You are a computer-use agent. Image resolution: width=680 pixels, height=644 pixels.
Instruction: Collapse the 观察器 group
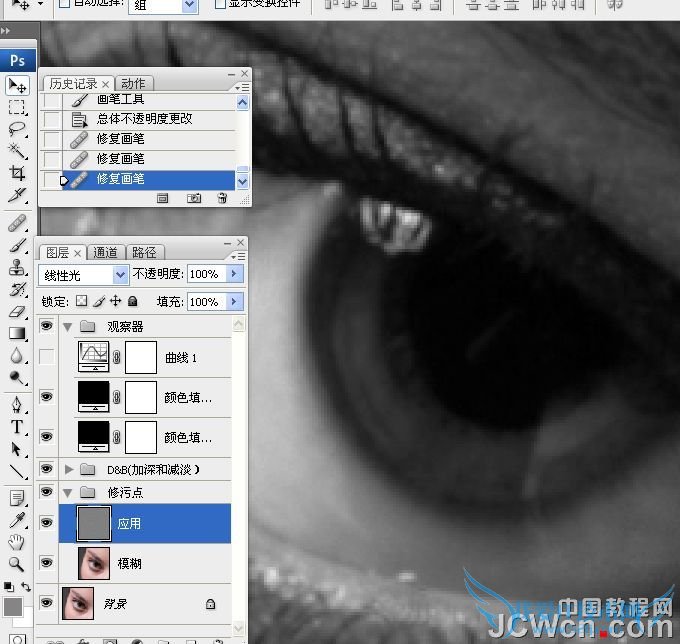68,327
